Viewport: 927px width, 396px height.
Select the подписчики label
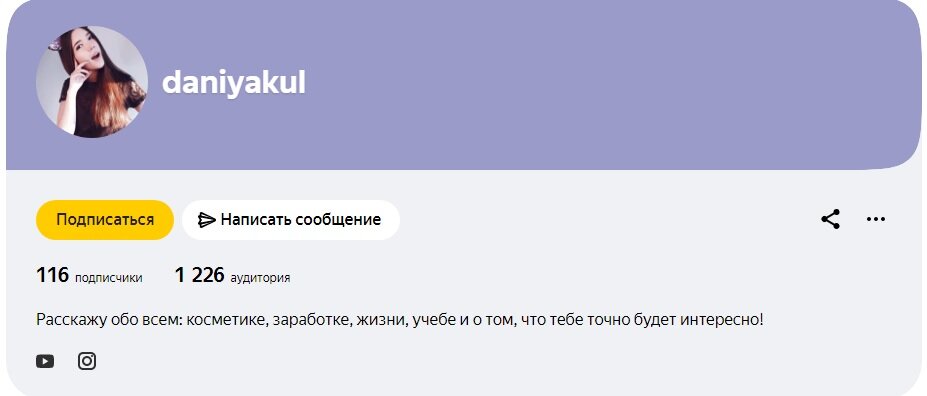click(109, 278)
